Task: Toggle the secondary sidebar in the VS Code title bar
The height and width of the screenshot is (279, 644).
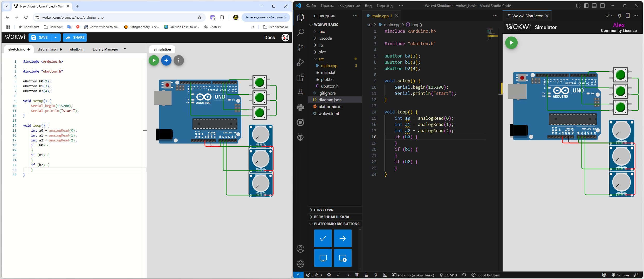Action: (602, 5)
